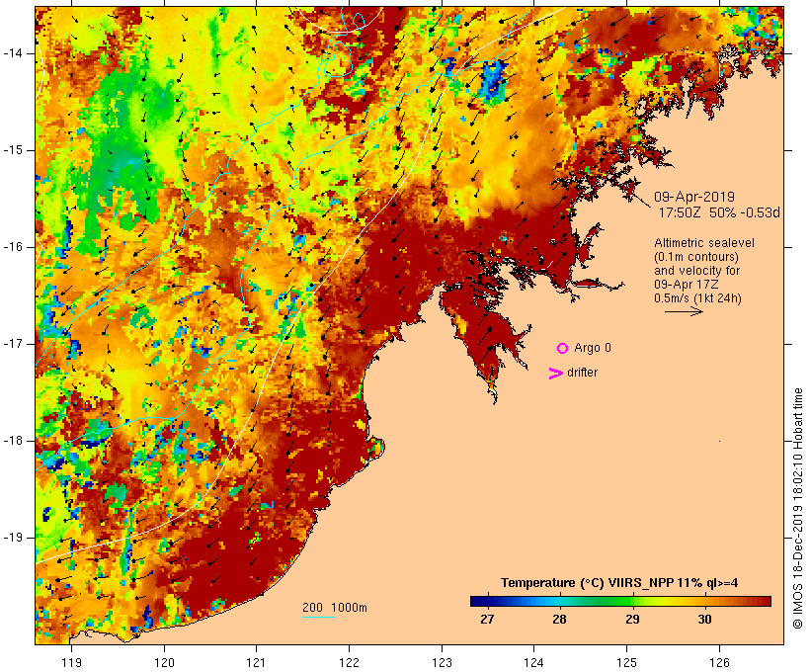Click colorbar tick label 30
810x672 pixels.
(704, 620)
